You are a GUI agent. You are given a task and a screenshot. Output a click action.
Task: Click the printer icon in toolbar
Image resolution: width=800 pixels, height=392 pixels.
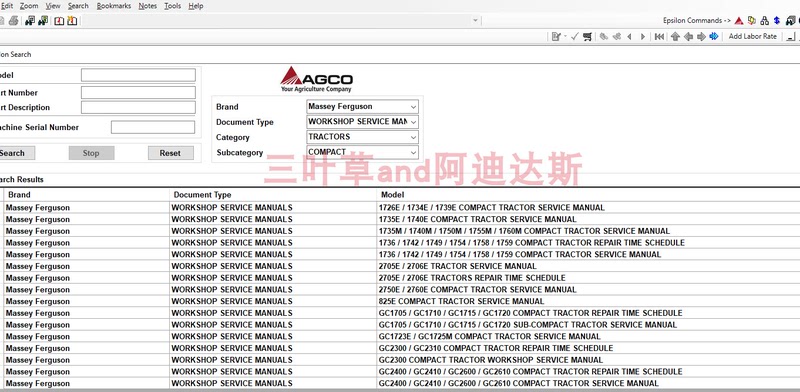tap(13, 20)
